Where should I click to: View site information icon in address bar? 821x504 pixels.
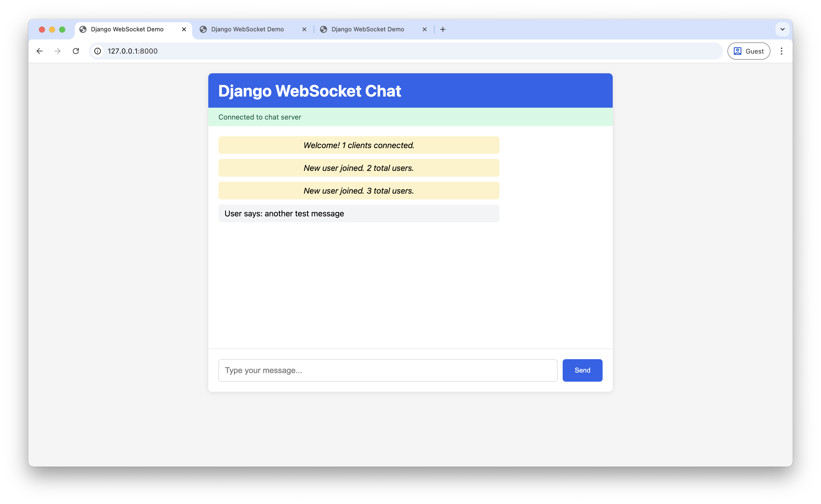[97, 51]
